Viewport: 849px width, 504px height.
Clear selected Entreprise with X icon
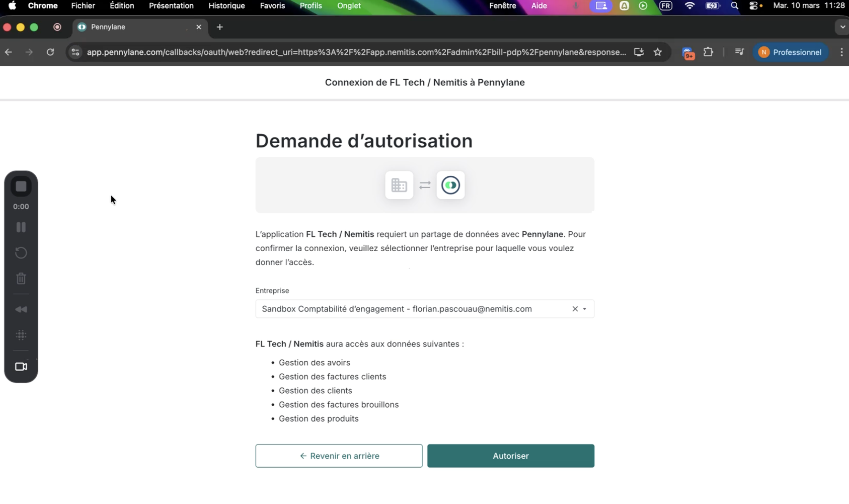point(575,309)
